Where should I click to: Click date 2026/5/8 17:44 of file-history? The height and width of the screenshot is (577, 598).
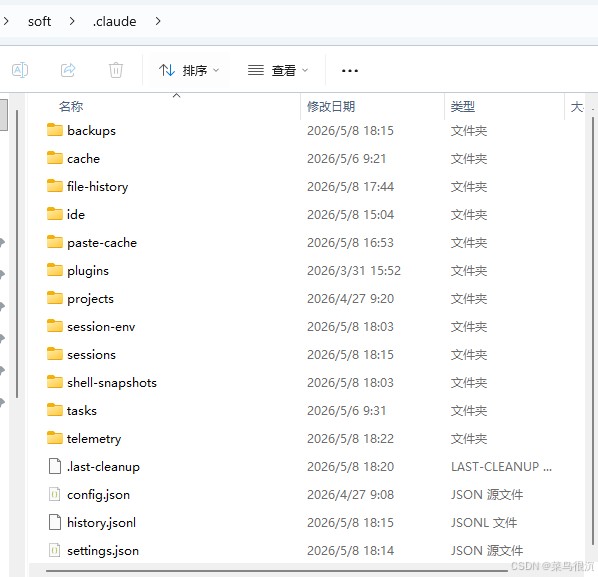point(350,187)
